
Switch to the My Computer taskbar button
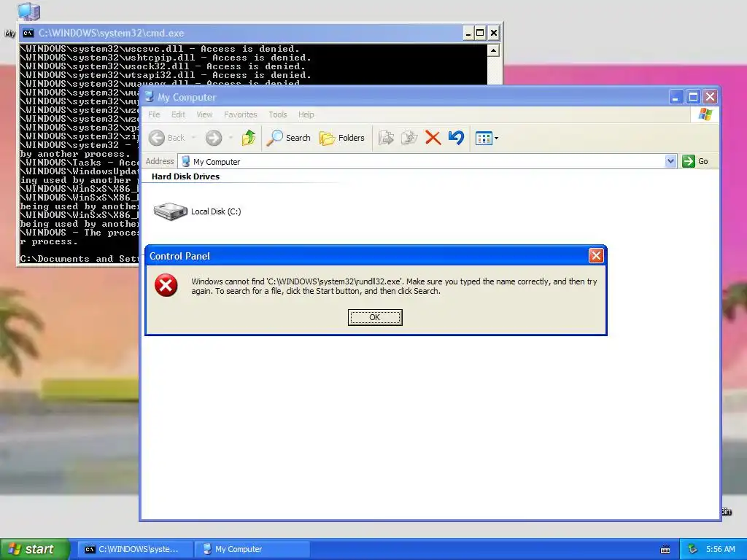[x=252, y=549]
